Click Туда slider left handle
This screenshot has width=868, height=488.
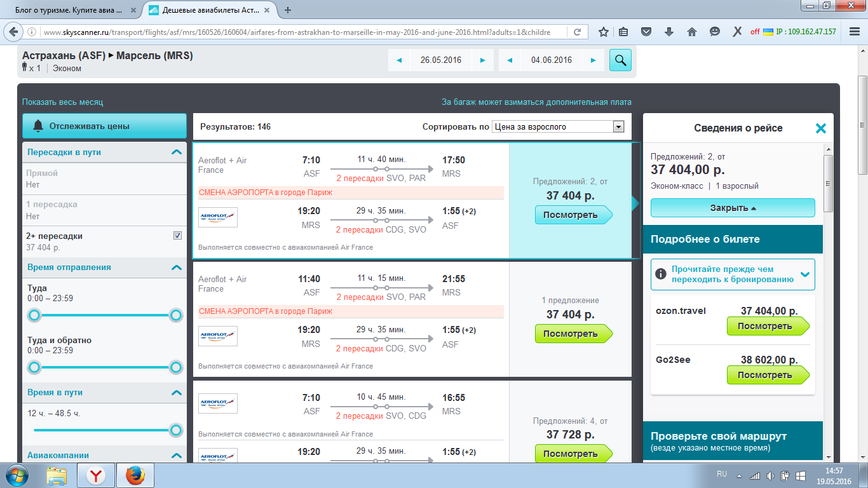tap(34, 315)
